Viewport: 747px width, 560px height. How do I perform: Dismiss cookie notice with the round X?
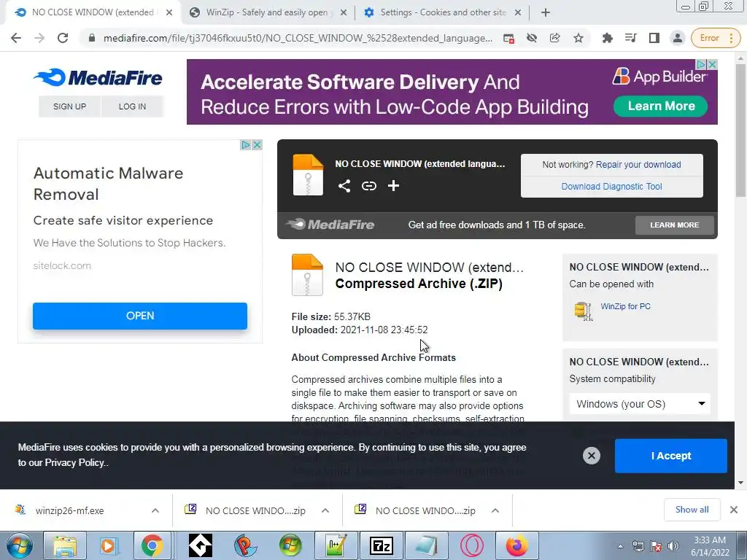tap(591, 456)
